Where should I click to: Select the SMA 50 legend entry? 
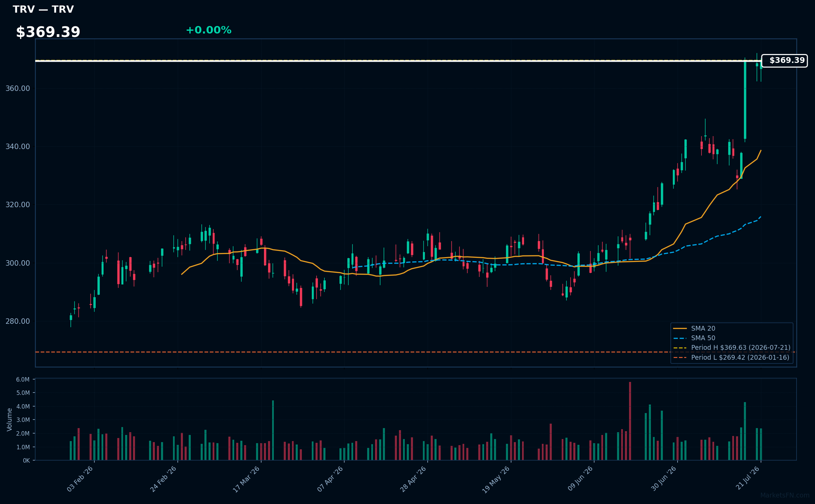coord(694,338)
